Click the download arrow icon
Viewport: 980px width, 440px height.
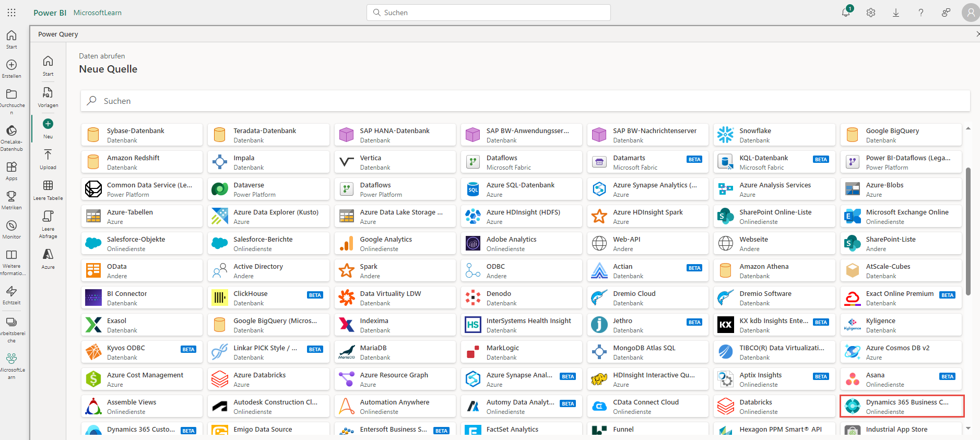pos(896,13)
